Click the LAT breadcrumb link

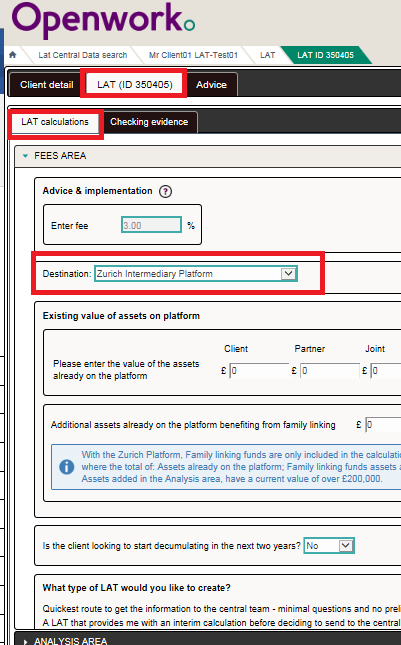[x=267, y=55]
